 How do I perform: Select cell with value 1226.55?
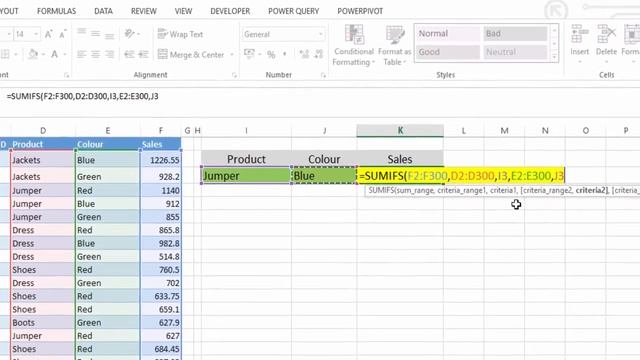(x=161, y=160)
